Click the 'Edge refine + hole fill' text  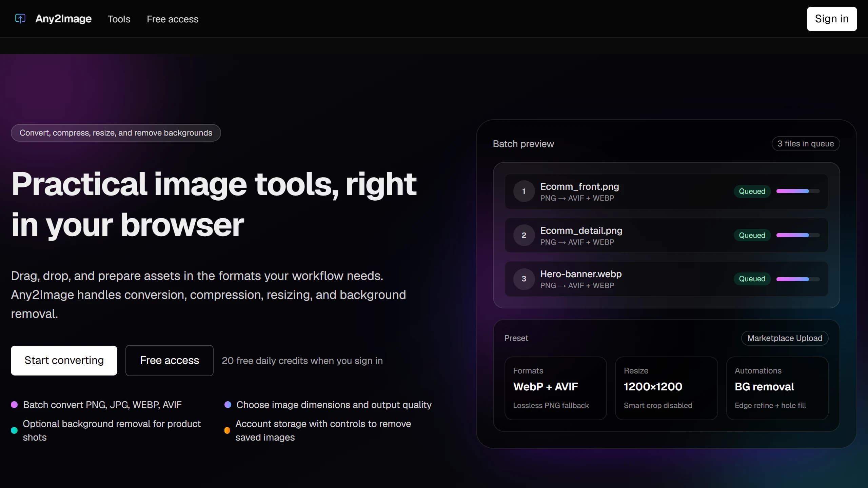[x=770, y=405]
